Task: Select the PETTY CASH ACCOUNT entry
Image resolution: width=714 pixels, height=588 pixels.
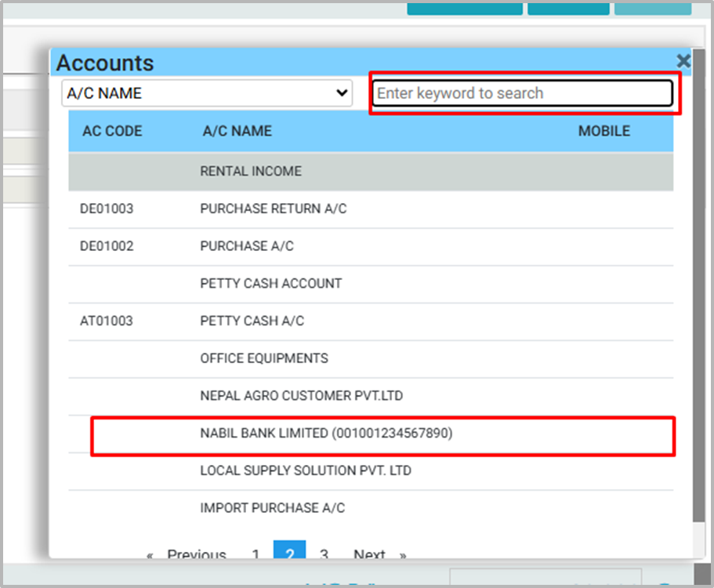Action: pyautogui.click(x=270, y=284)
